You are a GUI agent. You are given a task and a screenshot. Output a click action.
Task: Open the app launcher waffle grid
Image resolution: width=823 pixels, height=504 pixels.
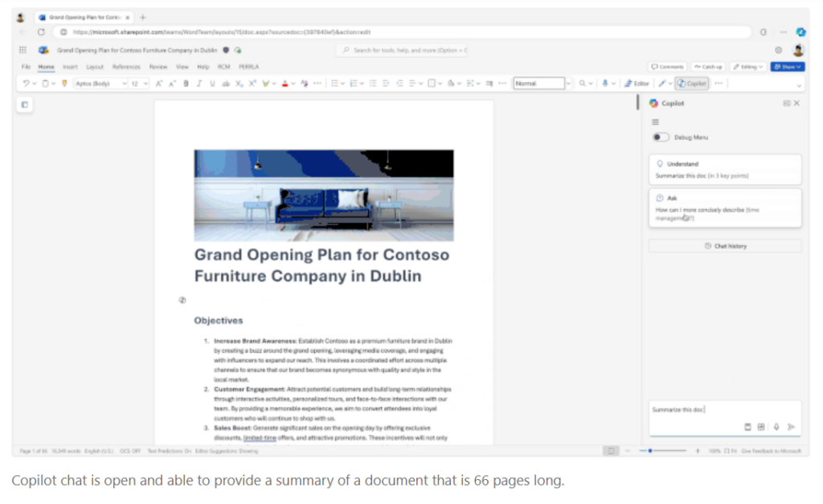[x=23, y=50]
